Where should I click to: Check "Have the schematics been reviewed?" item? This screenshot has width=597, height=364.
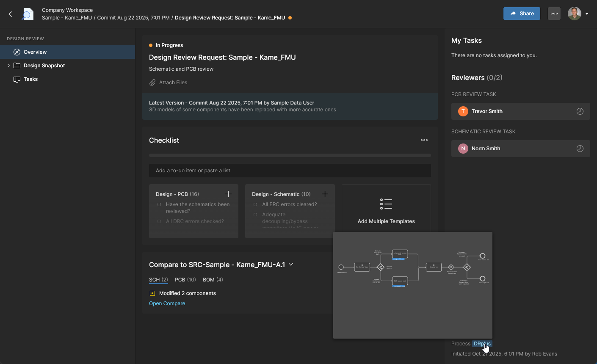click(x=159, y=204)
